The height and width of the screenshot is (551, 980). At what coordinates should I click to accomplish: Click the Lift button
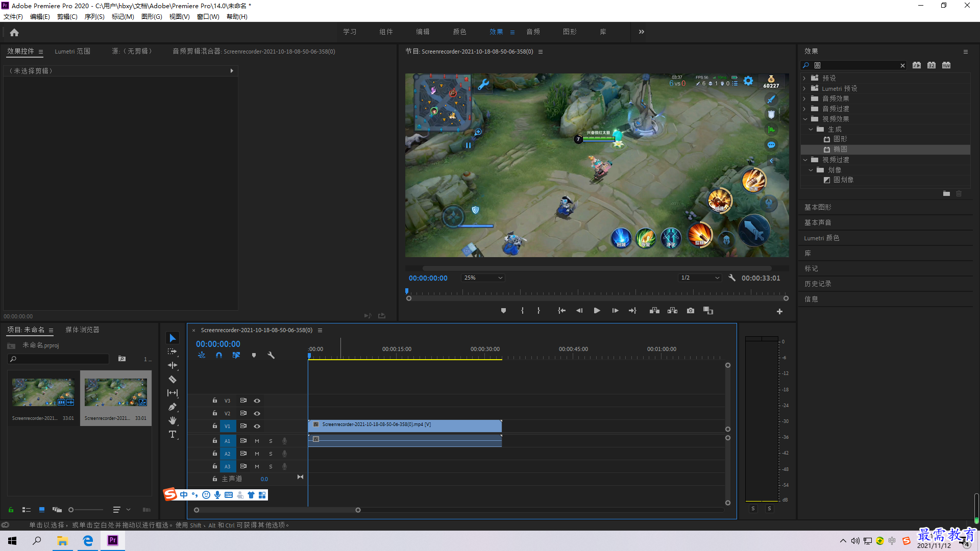point(654,311)
